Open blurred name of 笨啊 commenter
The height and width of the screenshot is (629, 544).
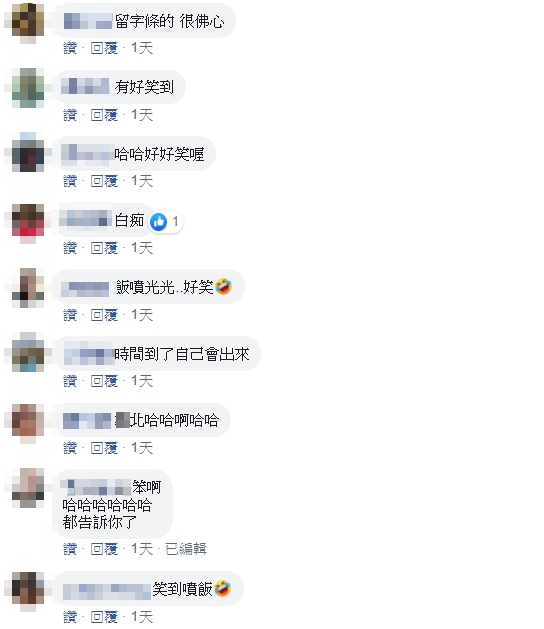[x=96, y=487]
